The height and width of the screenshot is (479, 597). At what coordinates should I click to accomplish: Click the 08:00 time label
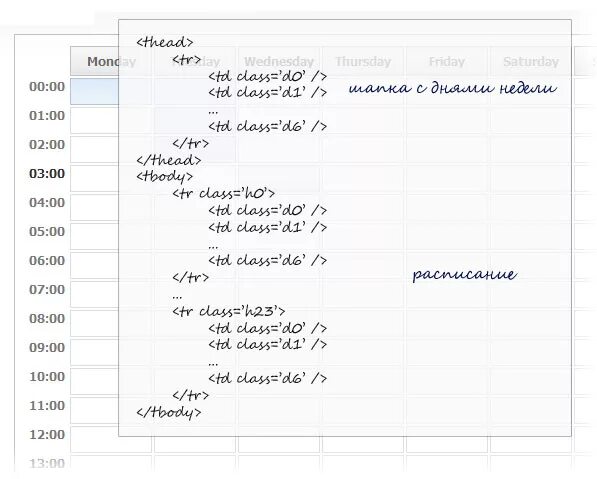click(x=47, y=318)
